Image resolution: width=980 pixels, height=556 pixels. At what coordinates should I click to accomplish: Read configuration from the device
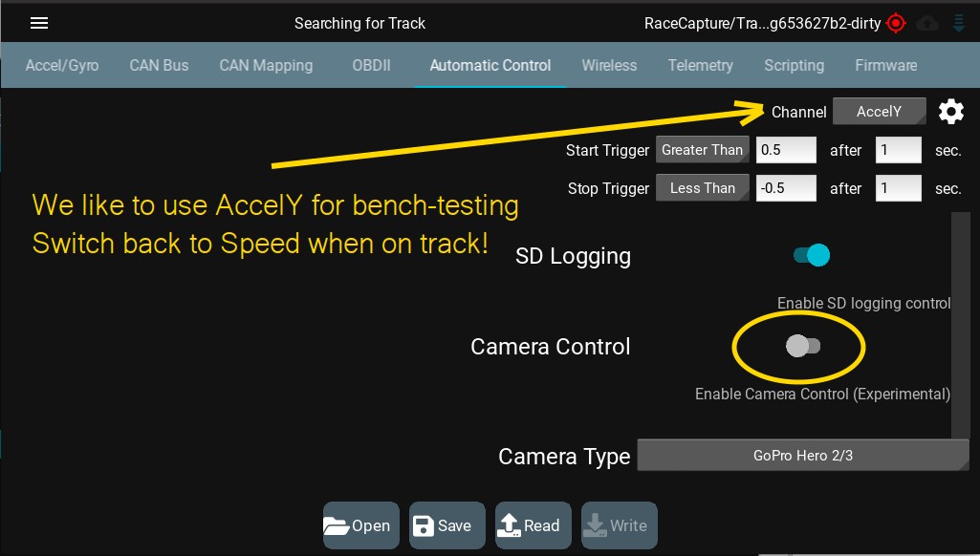[534, 525]
